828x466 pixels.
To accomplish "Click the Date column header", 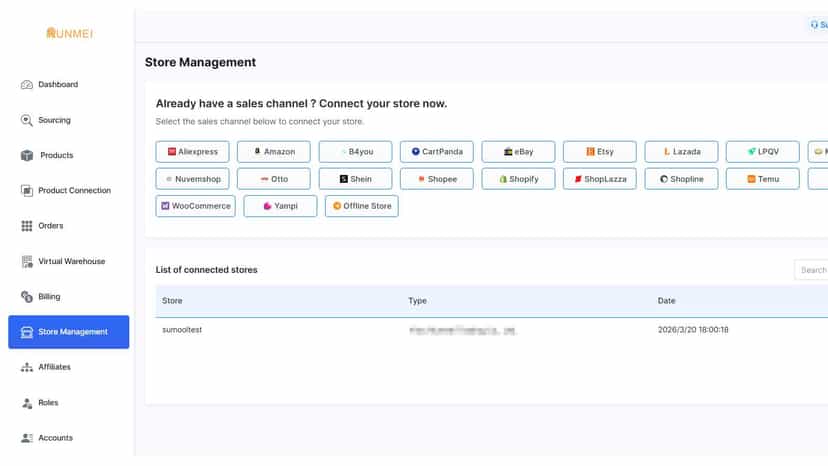I will (666, 301).
